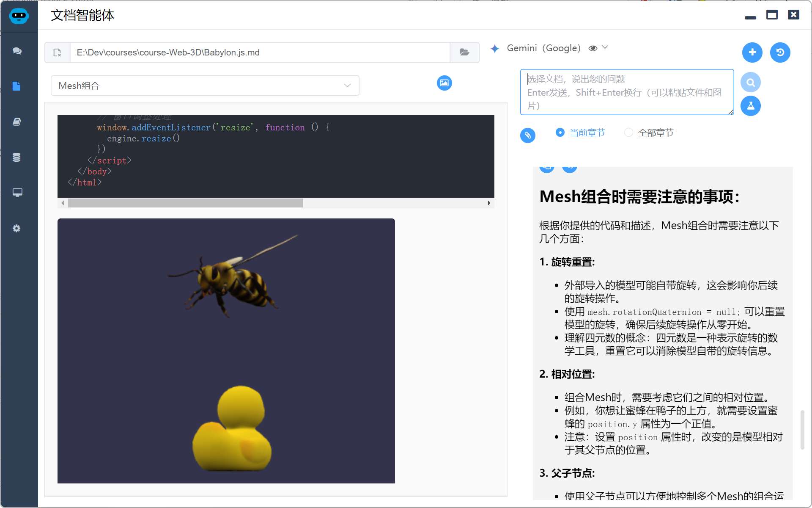
Task: Click the question input text area
Action: point(627,92)
